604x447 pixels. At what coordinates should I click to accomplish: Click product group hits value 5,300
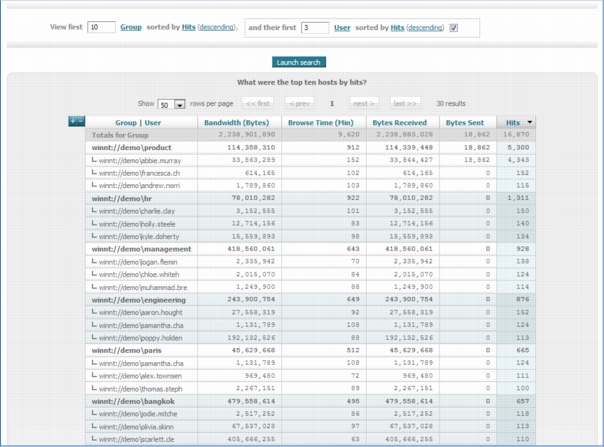pyautogui.click(x=518, y=147)
